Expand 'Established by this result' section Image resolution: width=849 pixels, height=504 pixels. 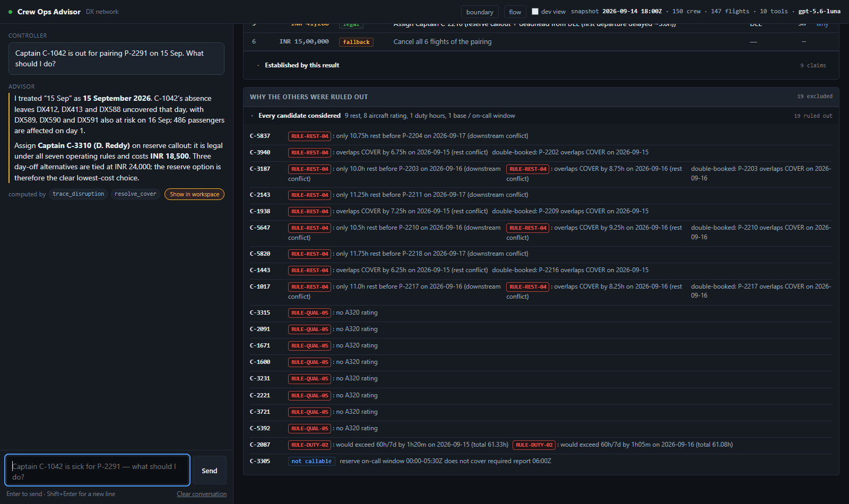(x=301, y=65)
